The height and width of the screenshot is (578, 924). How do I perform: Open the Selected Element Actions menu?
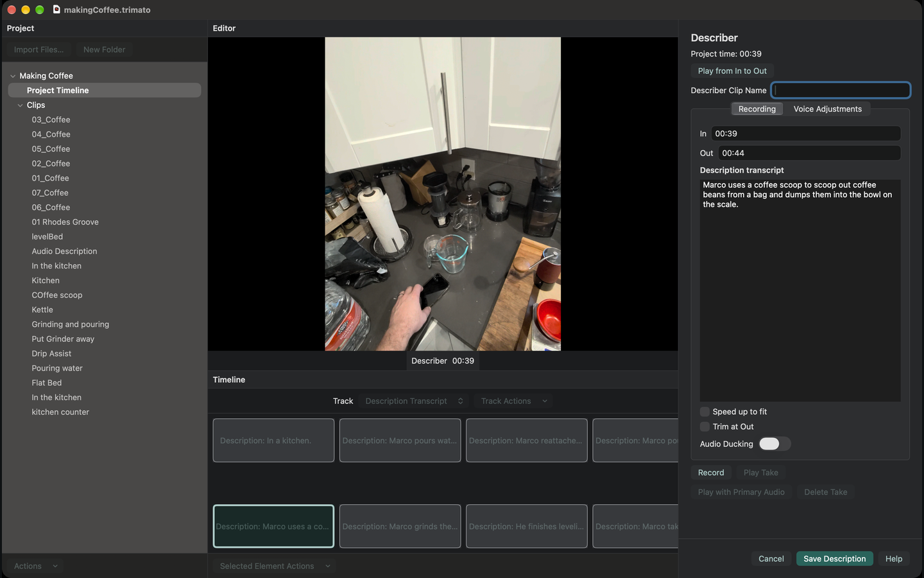click(275, 566)
